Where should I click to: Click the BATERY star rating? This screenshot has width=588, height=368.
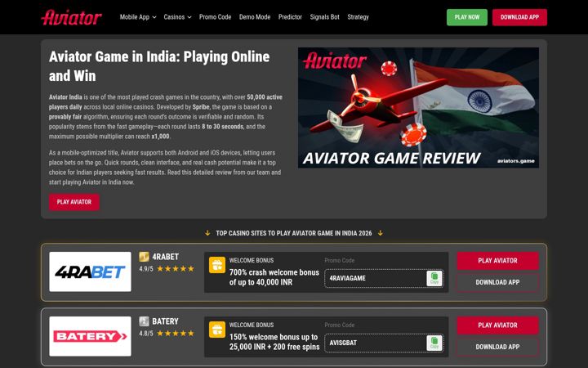tap(176, 333)
